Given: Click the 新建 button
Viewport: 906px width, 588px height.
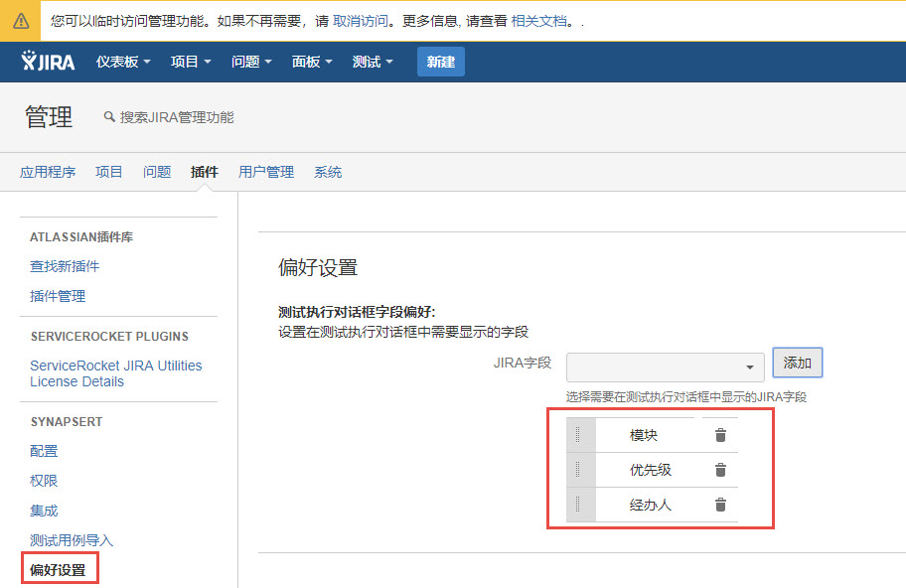Looking at the screenshot, I should point(441,62).
